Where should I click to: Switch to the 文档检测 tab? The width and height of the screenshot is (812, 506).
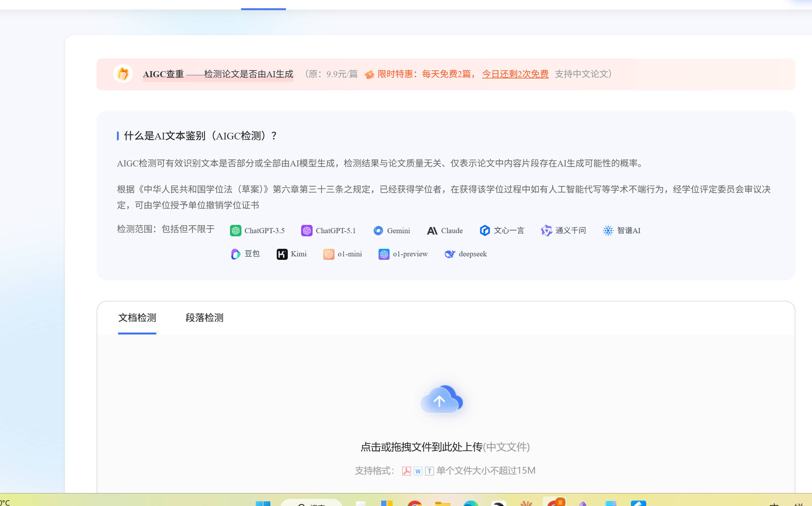pyautogui.click(x=137, y=318)
